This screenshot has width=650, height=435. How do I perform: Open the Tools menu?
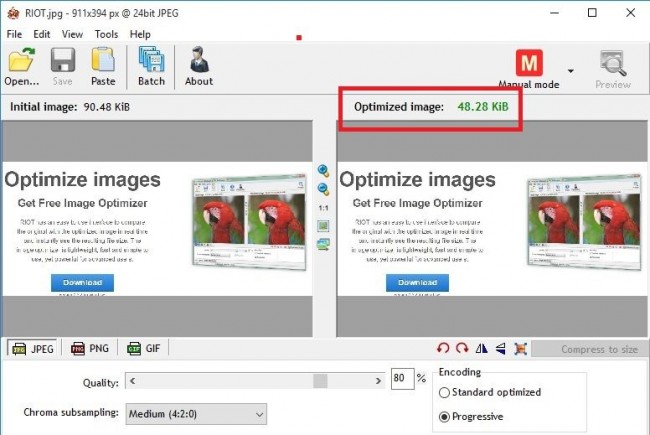tap(106, 34)
